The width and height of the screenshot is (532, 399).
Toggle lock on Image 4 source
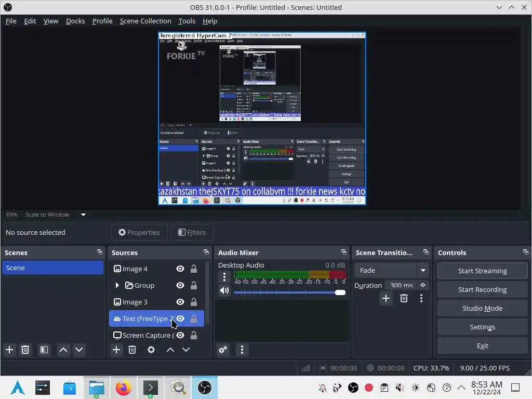(x=193, y=269)
